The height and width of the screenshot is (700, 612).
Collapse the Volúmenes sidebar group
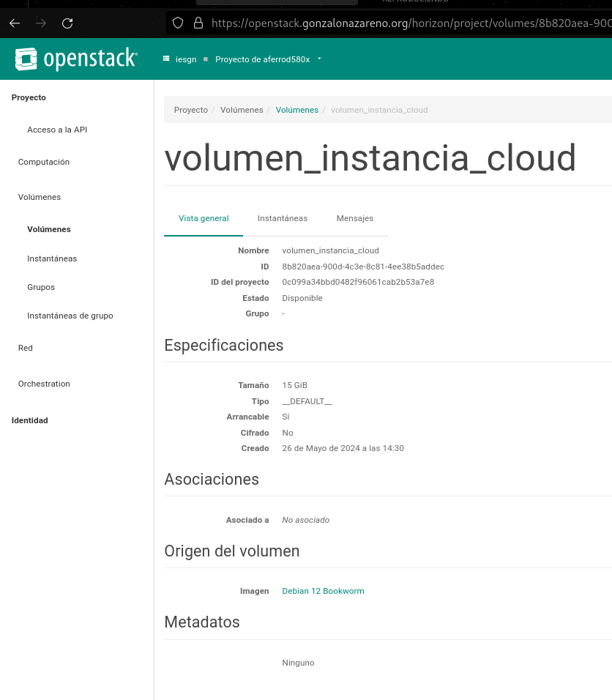click(40, 197)
